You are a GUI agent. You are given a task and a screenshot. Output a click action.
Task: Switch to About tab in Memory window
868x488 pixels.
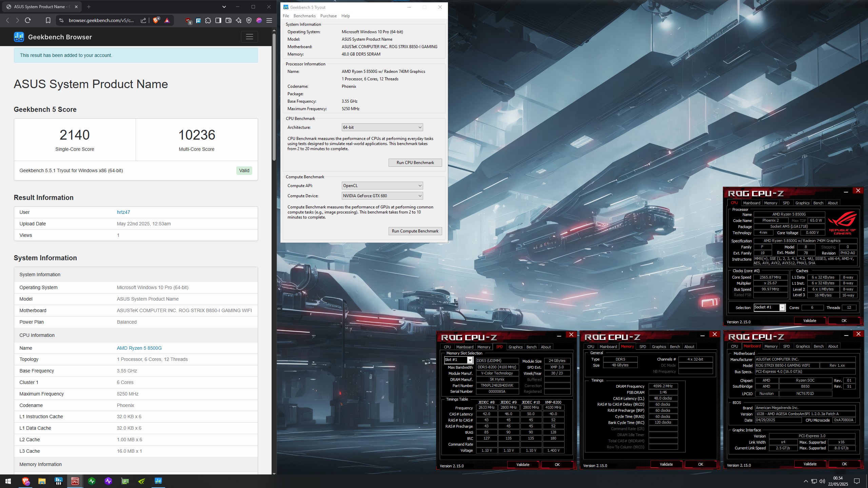pos(689,347)
